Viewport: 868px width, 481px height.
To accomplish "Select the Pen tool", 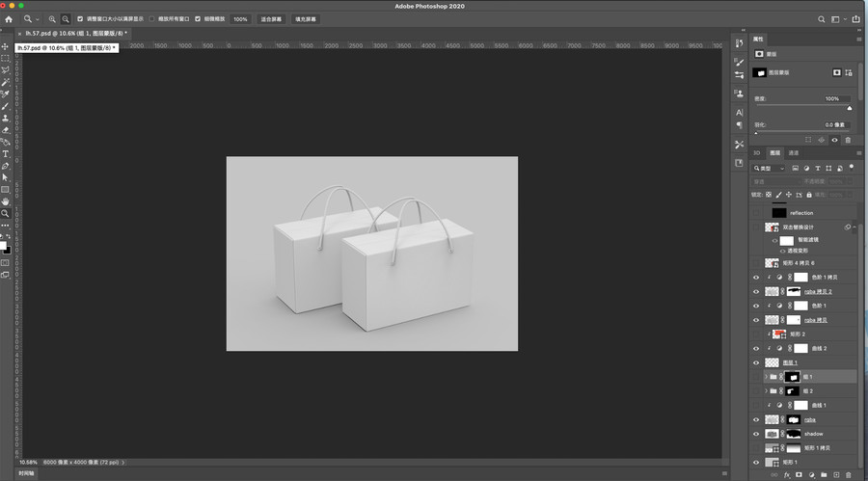I will pyautogui.click(x=6, y=166).
